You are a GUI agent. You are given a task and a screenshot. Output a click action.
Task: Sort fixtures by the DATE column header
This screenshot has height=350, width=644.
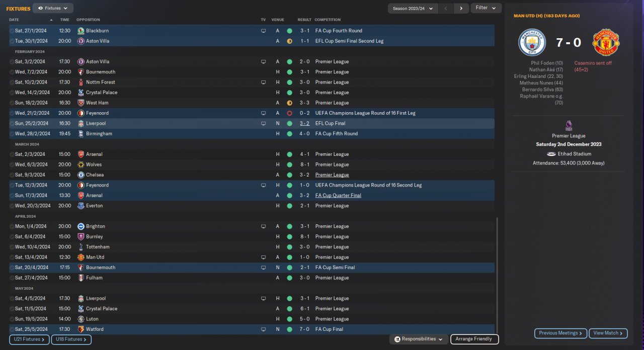pos(14,20)
